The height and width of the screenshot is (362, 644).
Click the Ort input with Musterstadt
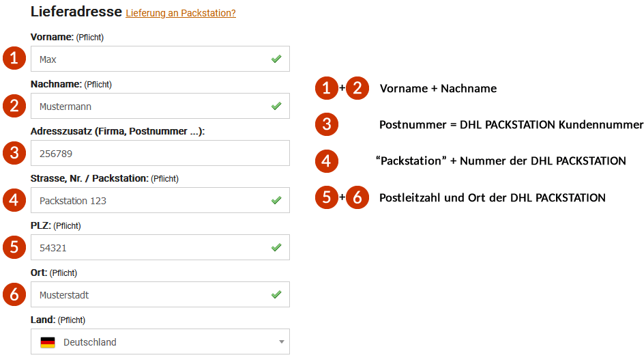click(160, 294)
